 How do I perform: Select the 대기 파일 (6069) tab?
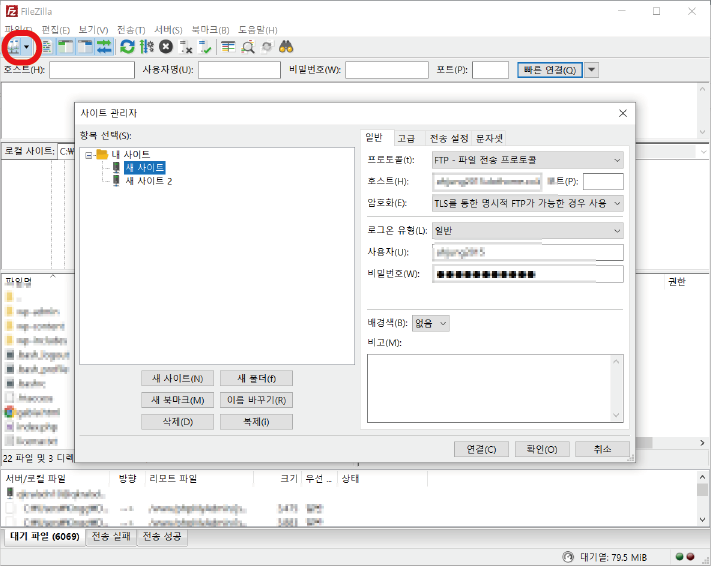(x=45, y=537)
